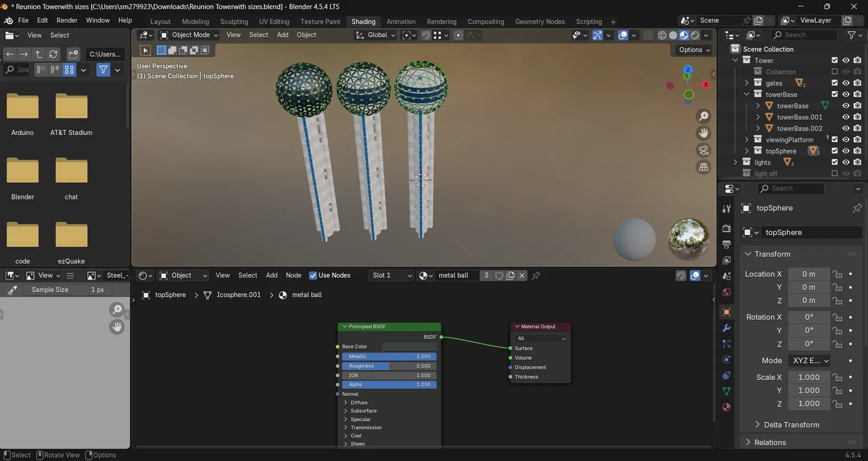The width and height of the screenshot is (868, 461).
Task: Click the Location X input field
Action: [808, 274]
